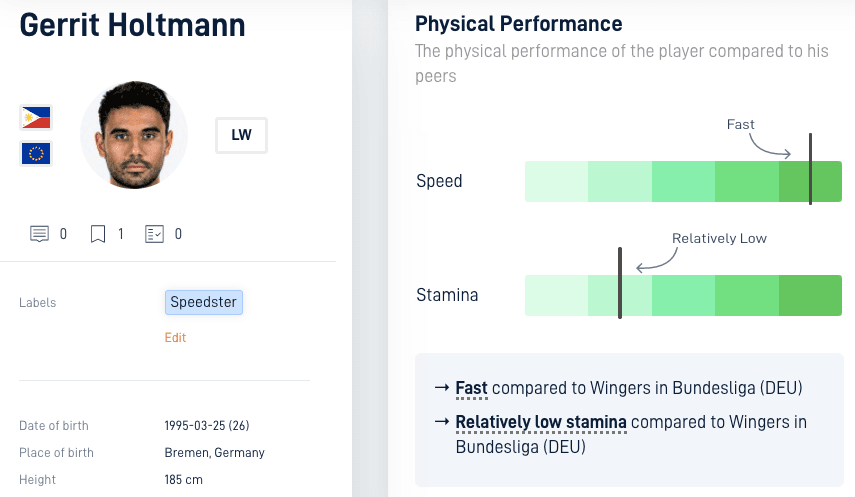
Task: Click the Fast annotation above Speed bar
Action: 740,124
